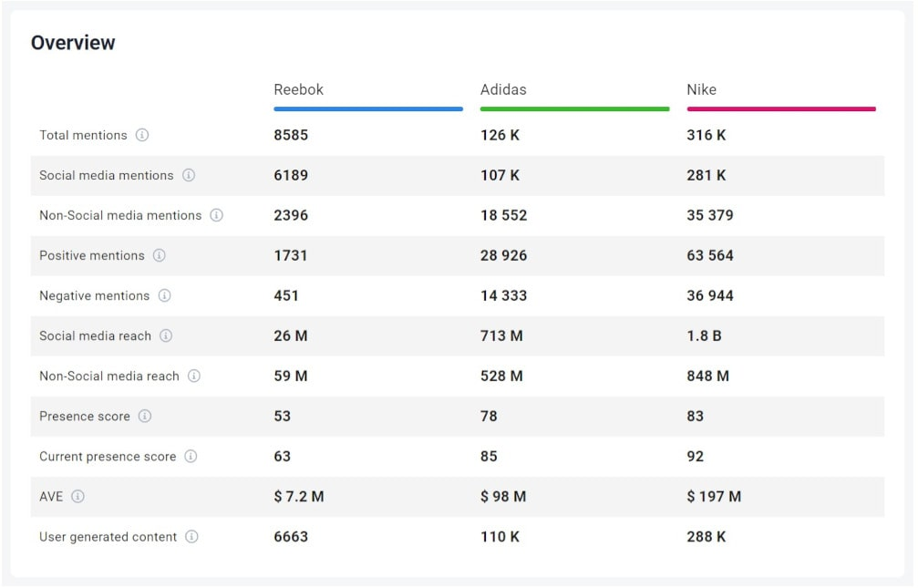Open Non-Social media mentions info tooltip icon

217,215
